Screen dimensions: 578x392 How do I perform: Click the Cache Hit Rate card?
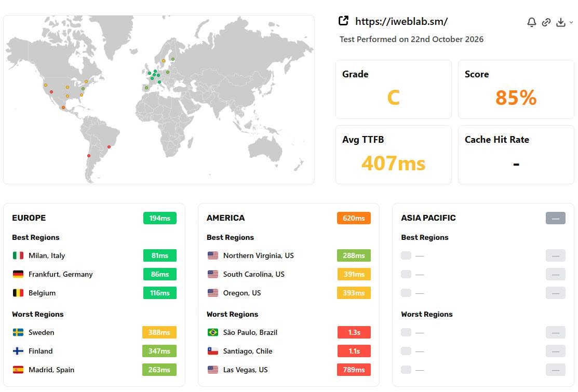[516, 155]
